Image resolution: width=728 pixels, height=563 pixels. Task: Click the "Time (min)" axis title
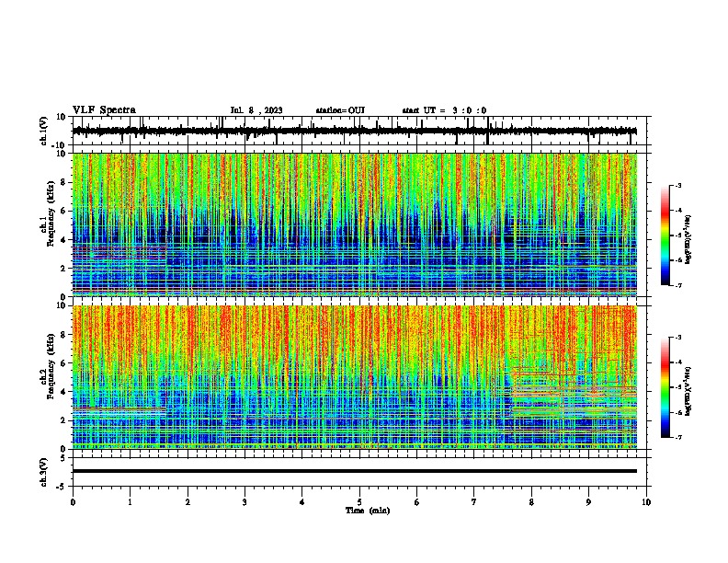click(x=368, y=511)
